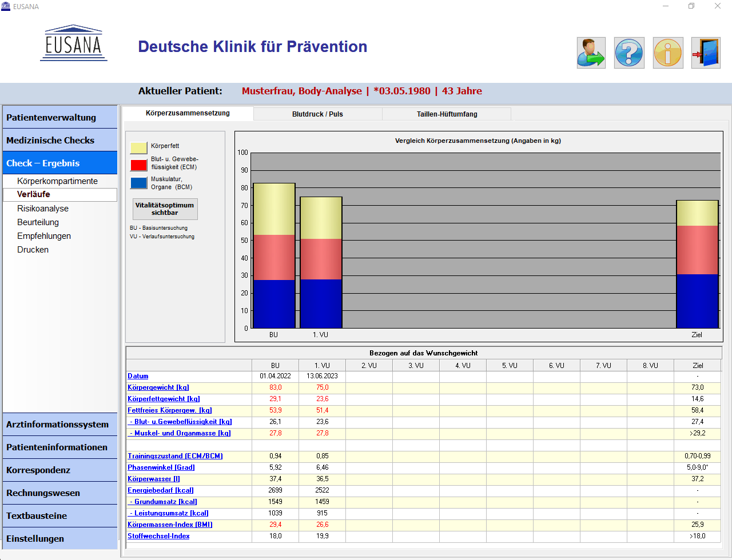Viewport: 732px width, 560px height.
Task: Click patient name Musterfrau, Body-Analyse
Action: pos(302,91)
